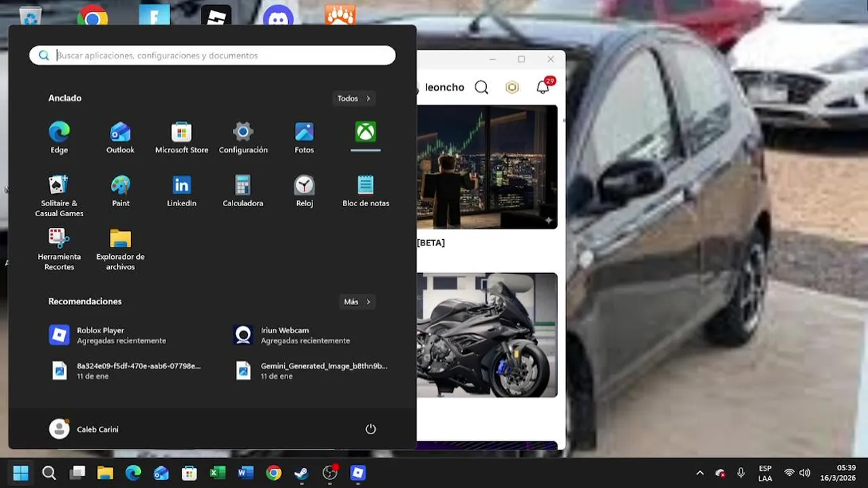868x488 pixels.
Task: Open Edge from the taskbar
Action: coord(133,472)
